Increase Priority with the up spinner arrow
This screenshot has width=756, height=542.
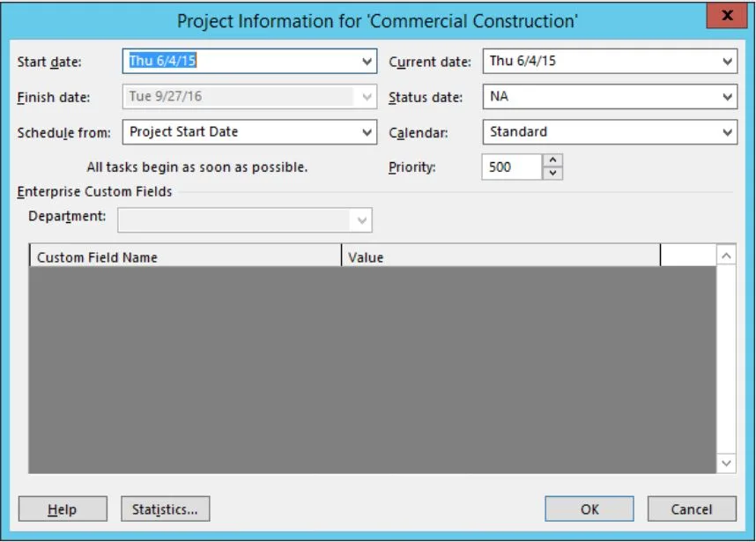coord(552,160)
